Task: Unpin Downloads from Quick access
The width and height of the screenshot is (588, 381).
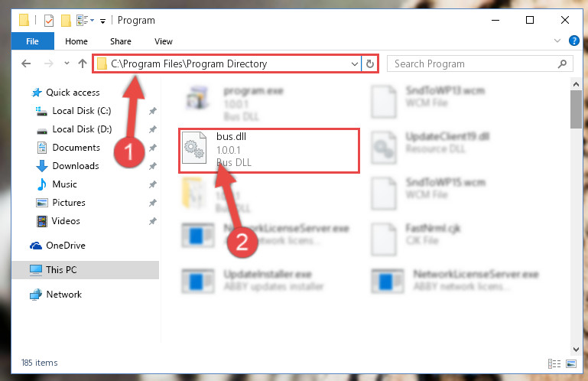Action: [153, 166]
